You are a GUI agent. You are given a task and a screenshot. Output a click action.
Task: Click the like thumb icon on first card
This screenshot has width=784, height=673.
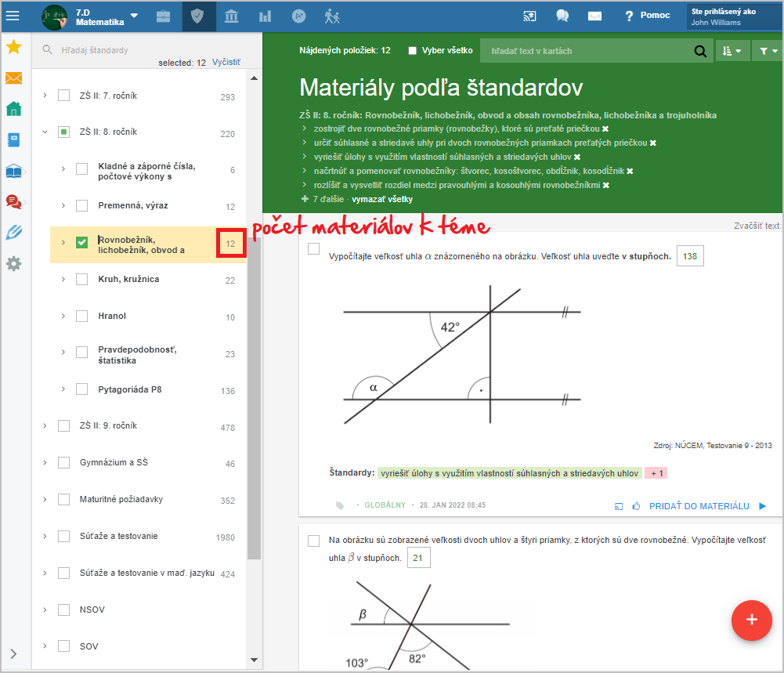pyautogui.click(x=636, y=506)
